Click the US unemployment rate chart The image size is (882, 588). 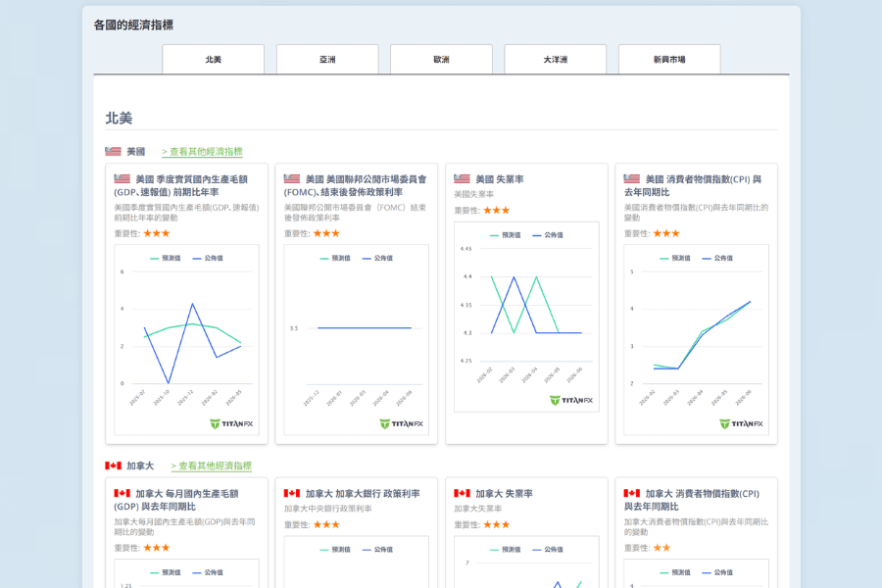point(526,317)
